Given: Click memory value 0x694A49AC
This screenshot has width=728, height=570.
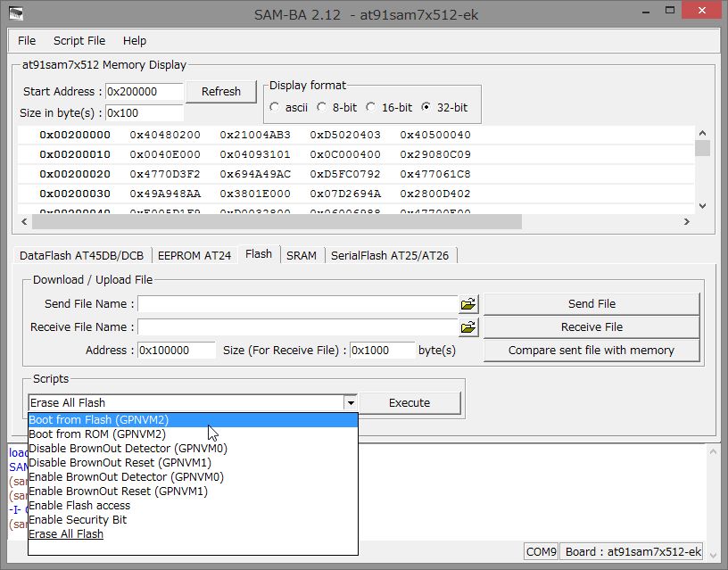Looking at the screenshot, I should pyautogui.click(x=255, y=175).
